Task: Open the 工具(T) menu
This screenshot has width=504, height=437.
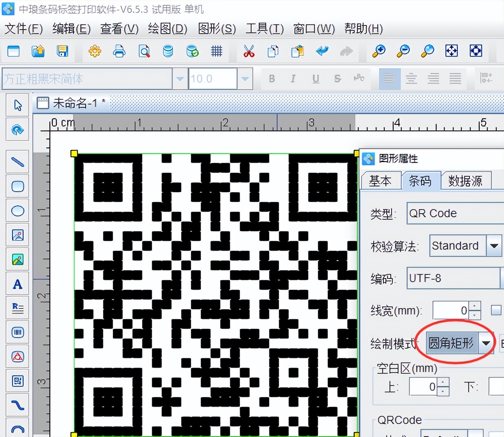Action: [265, 29]
